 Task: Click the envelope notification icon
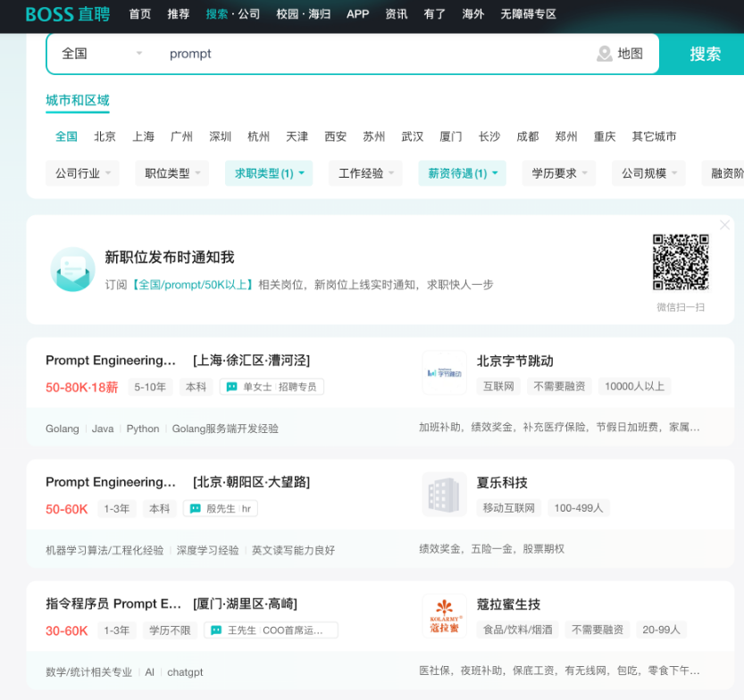(72, 270)
